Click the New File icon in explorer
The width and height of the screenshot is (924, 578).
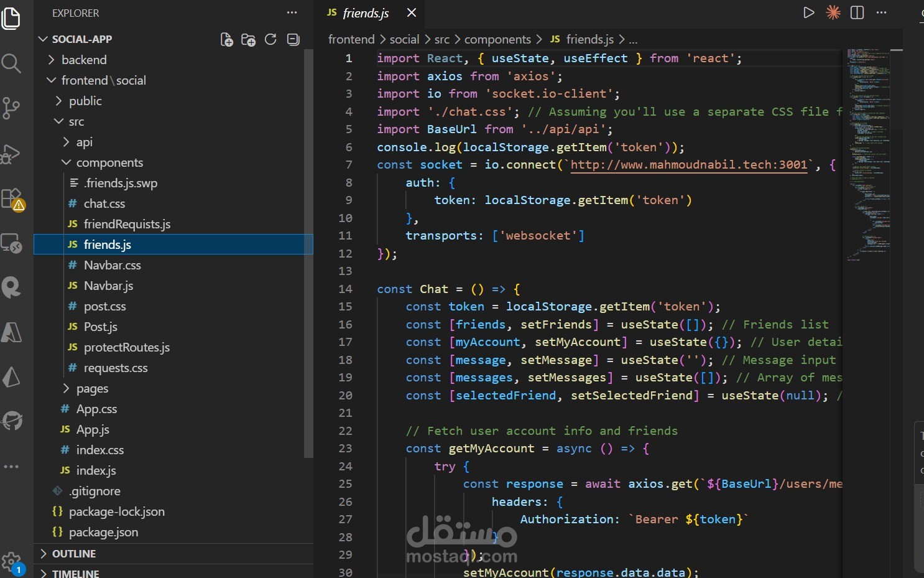click(227, 40)
